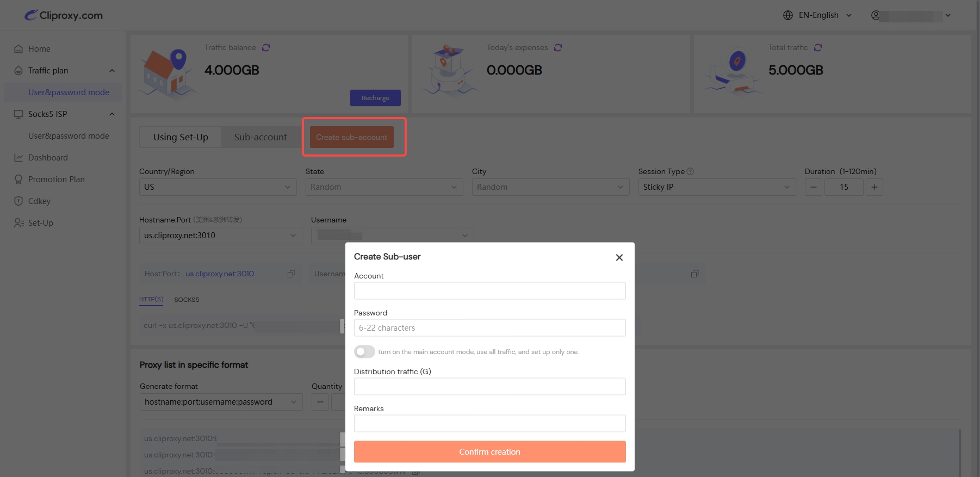Open the Country/Region dropdown
Screen dimensions: 980x477
218,187
